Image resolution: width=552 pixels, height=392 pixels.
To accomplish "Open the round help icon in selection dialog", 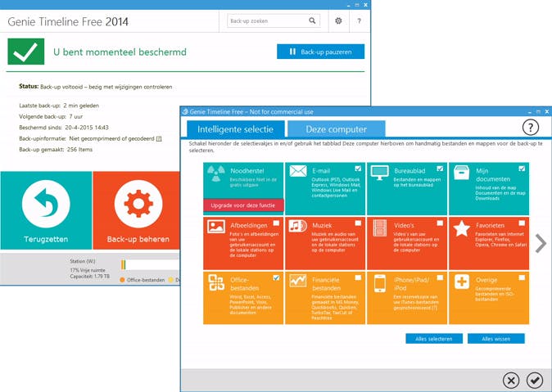I will [x=531, y=127].
